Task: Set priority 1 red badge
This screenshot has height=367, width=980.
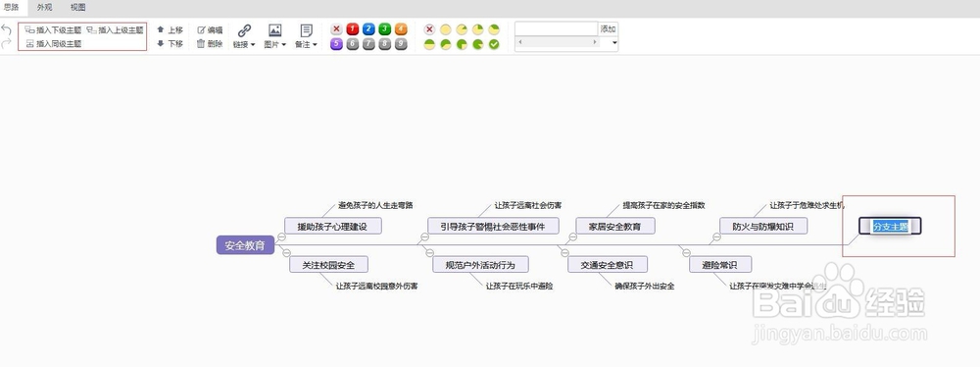Action: click(x=353, y=29)
